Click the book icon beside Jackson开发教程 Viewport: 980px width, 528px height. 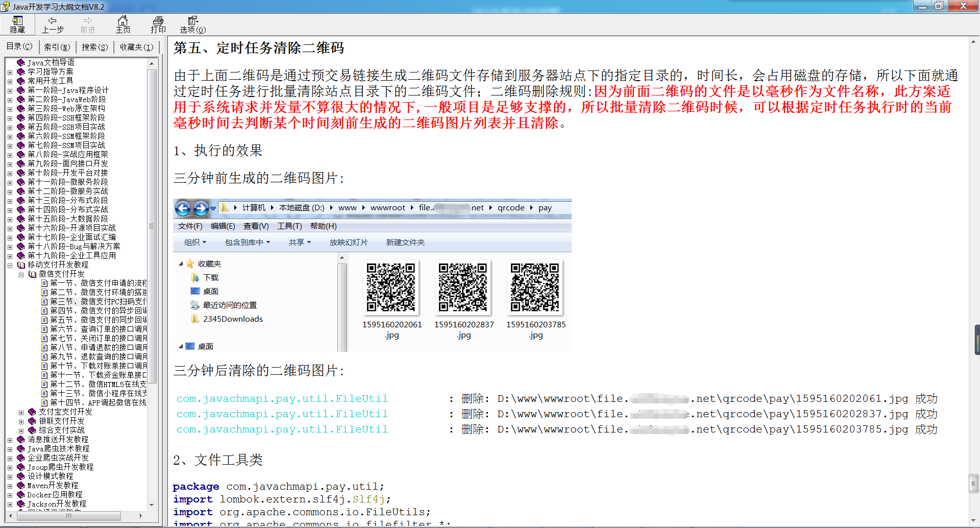(21, 504)
